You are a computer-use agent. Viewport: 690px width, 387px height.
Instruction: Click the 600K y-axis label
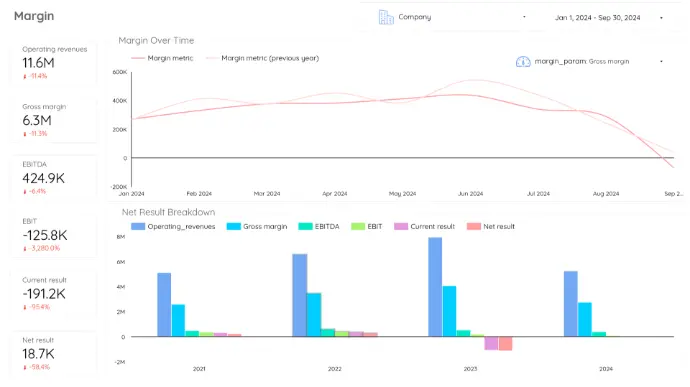point(120,72)
